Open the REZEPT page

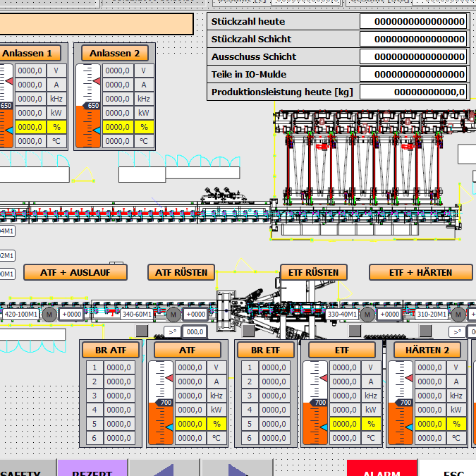point(92,471)
